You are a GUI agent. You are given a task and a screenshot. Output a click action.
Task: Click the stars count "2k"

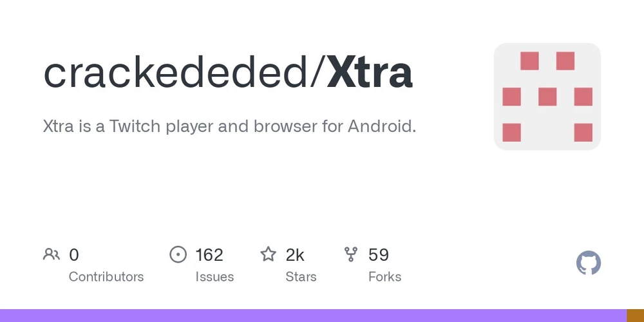click(x=295, y=255)
